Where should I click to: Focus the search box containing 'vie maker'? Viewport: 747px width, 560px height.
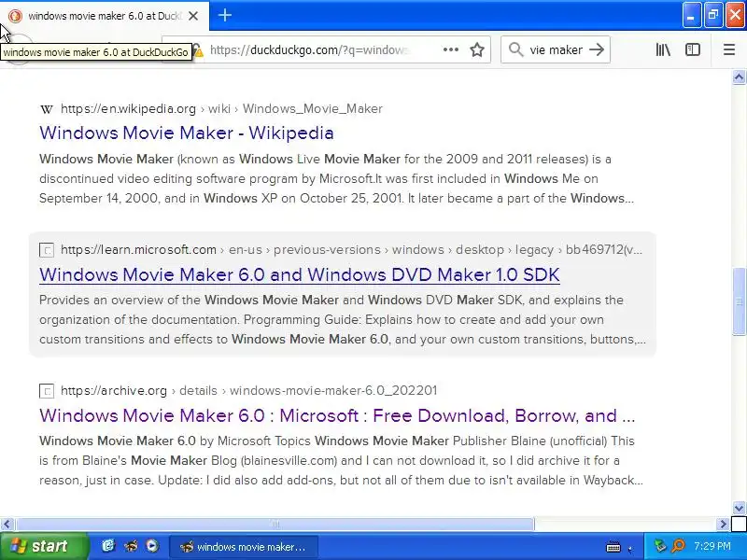tap(556, 49)
